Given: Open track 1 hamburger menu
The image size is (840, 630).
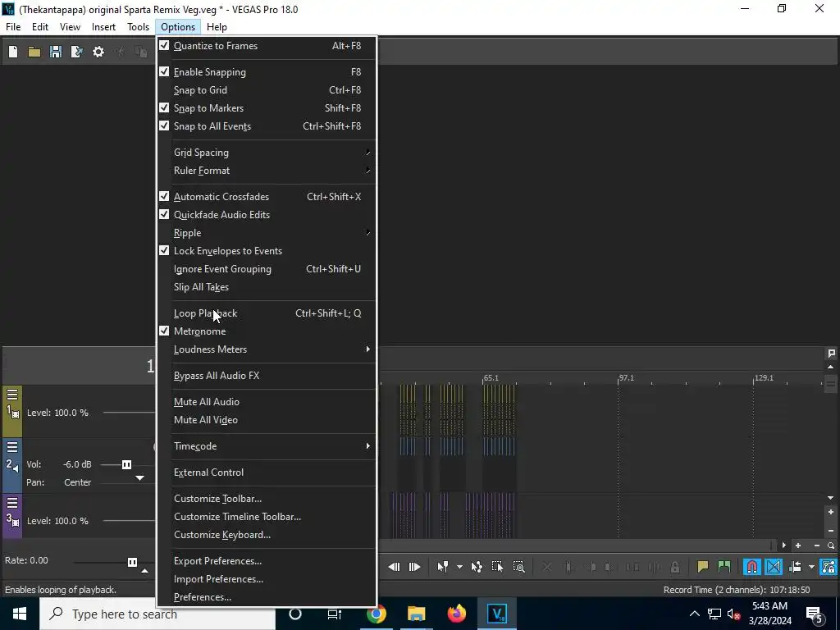Looking at the screenshot, I should coord(12,395).
